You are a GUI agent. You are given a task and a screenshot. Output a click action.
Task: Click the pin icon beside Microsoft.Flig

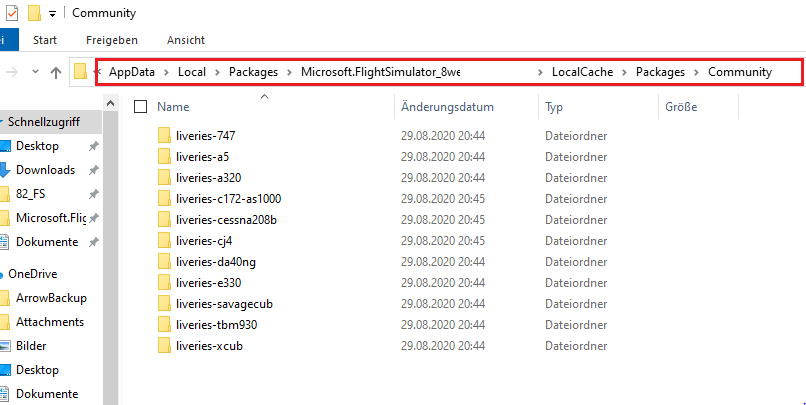pyautogui.click(x=94, y=218)
